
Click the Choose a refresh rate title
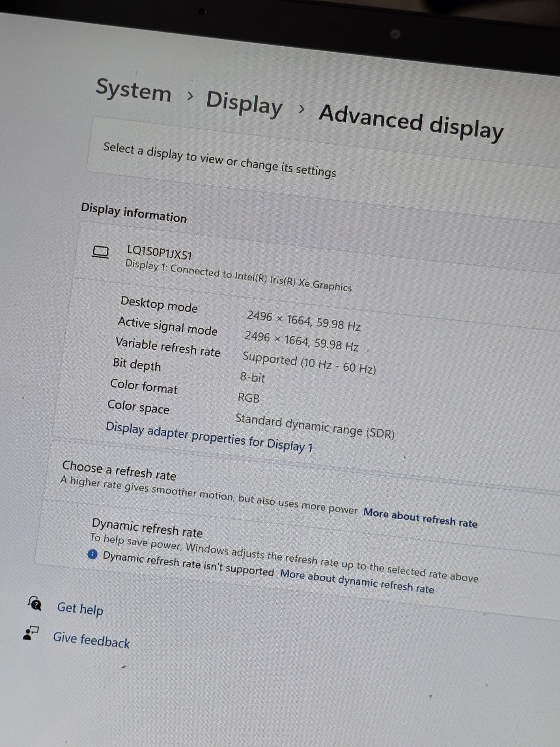119,470
